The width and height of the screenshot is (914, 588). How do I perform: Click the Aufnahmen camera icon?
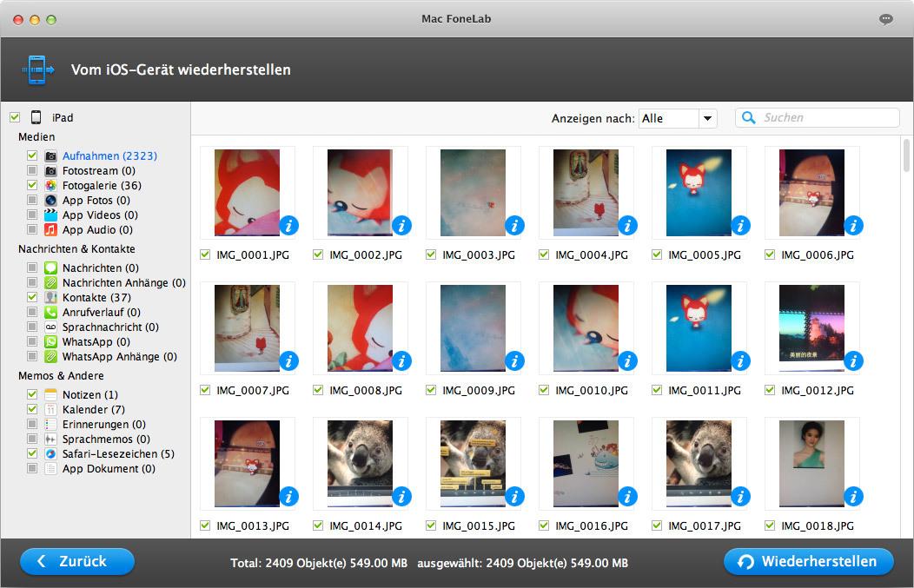[50, 156]
